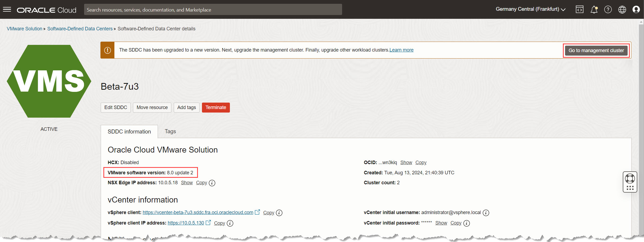This screenshot has width=644, height=242.
Task: Open the vcenter-beta-7u3 vSphere client URL
Action: (198, 212)
